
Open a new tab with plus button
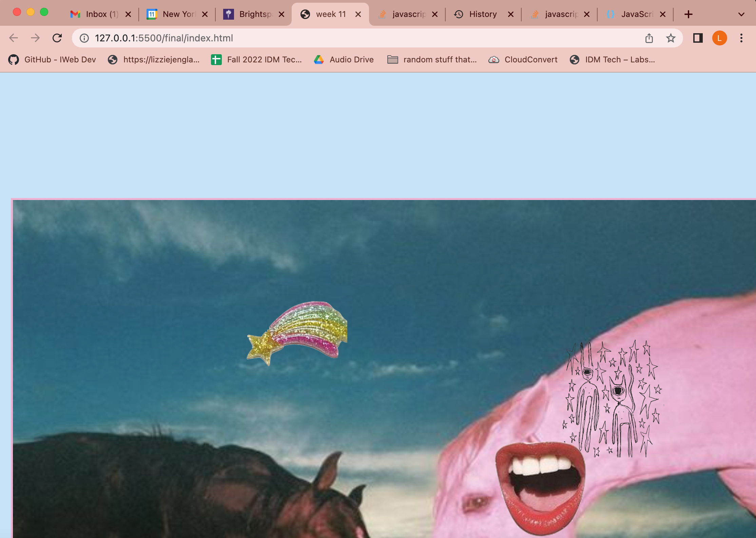pyautogui.click(x=688, y=14)
